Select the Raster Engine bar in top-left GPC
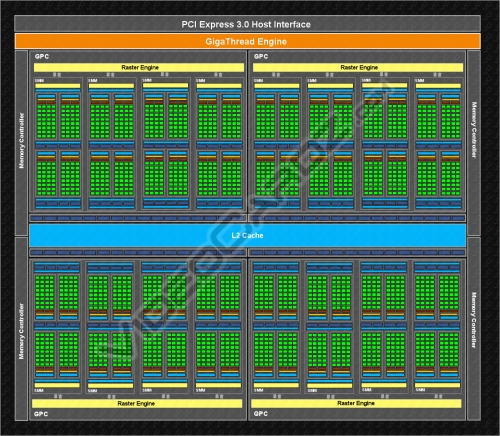Image resolution: width=500 pixels, height=436 pixels. pos(139,68)
